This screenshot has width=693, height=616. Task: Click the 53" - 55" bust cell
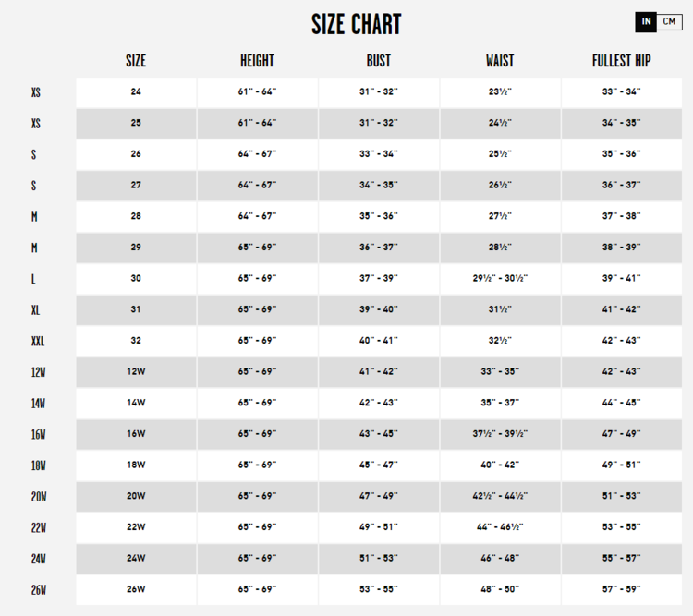[379, 589]
